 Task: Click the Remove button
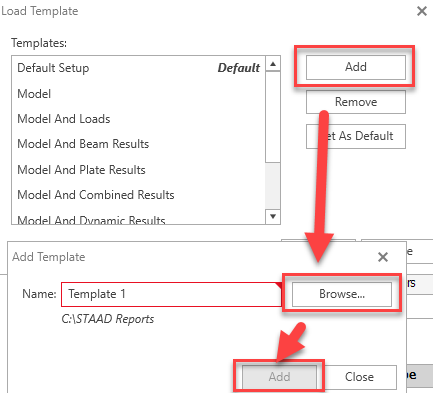click(x=356, y=102)
